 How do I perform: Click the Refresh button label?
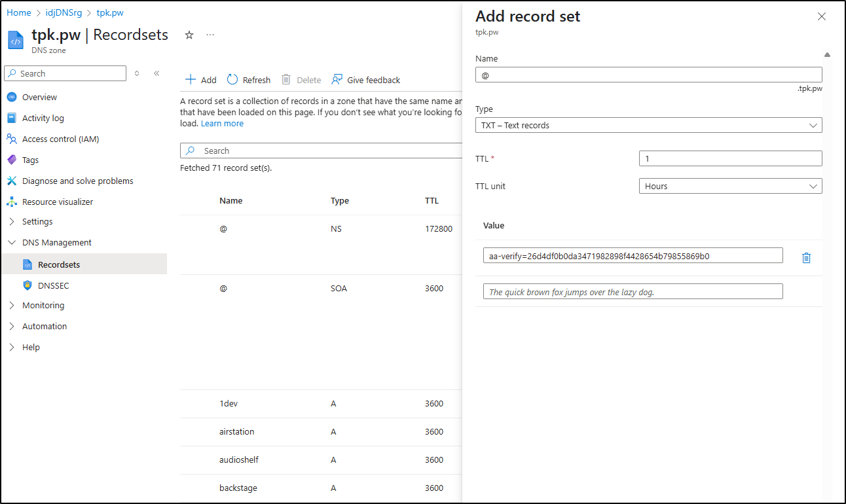click(257, 80)
